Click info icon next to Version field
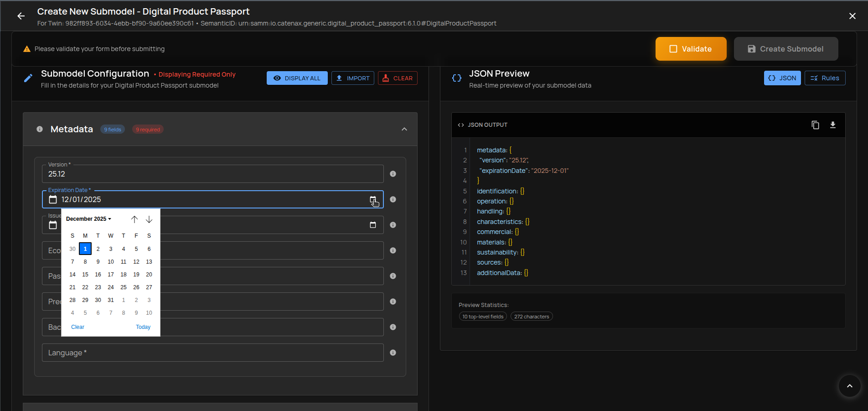 coord(393,174)
